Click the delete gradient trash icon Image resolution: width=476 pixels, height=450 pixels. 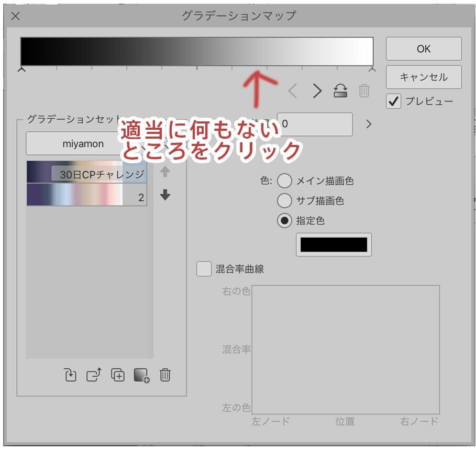[x=166, y=375]
